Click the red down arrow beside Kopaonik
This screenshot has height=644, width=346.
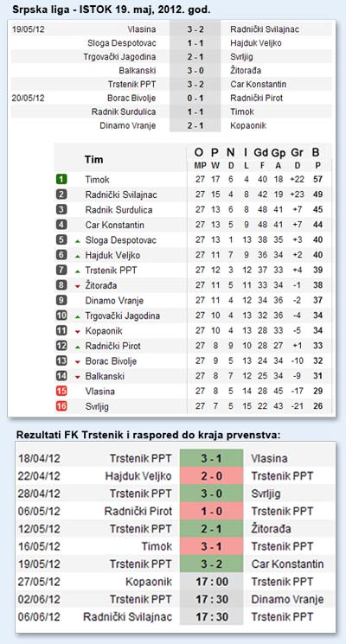coord(77,331)
